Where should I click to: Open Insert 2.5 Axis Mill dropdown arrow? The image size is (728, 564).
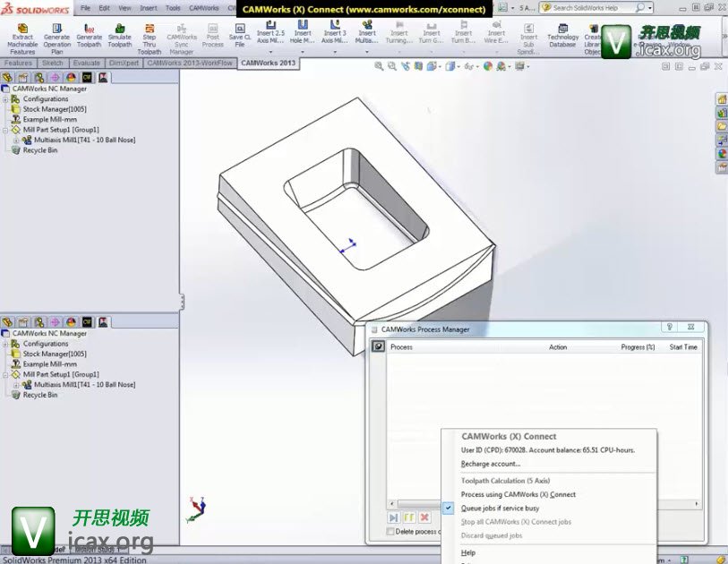coord(270,52)
